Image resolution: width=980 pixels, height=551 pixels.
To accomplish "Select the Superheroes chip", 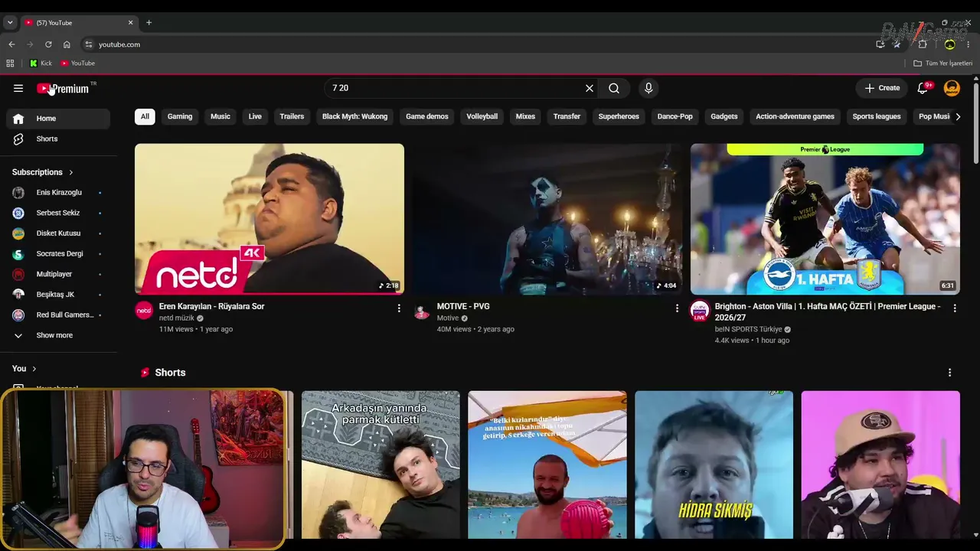I will click(x=619, y=116).
